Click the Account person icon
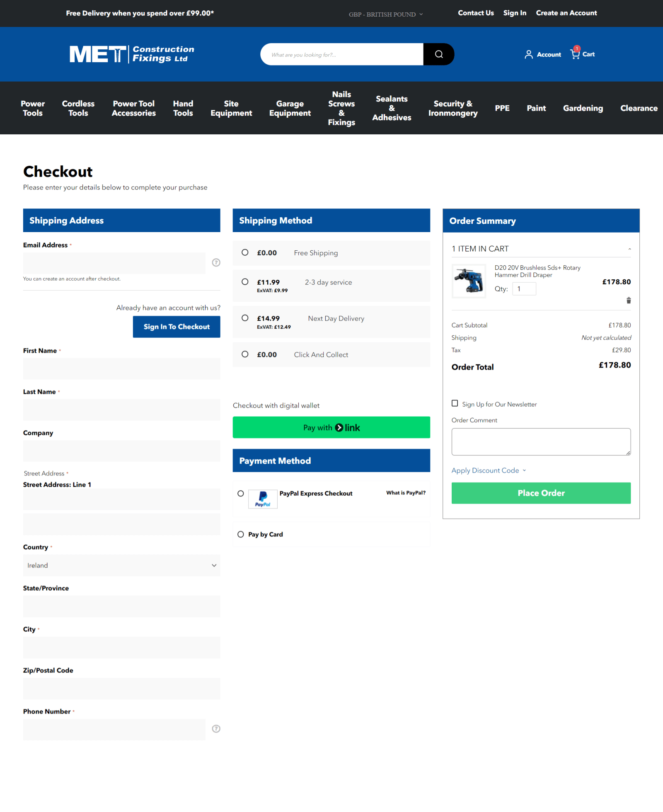This screenshot has height=812, width=663. click(528, 54)
